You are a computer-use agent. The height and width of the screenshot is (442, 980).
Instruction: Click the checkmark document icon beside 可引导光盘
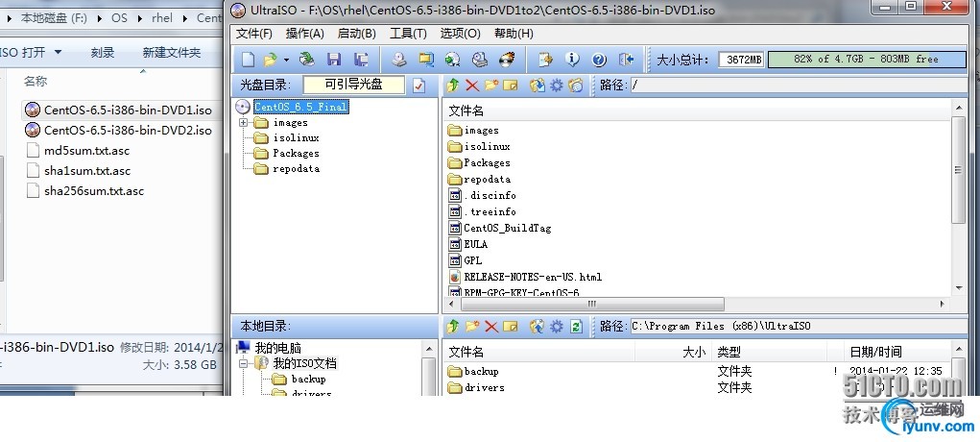(418, 86)
